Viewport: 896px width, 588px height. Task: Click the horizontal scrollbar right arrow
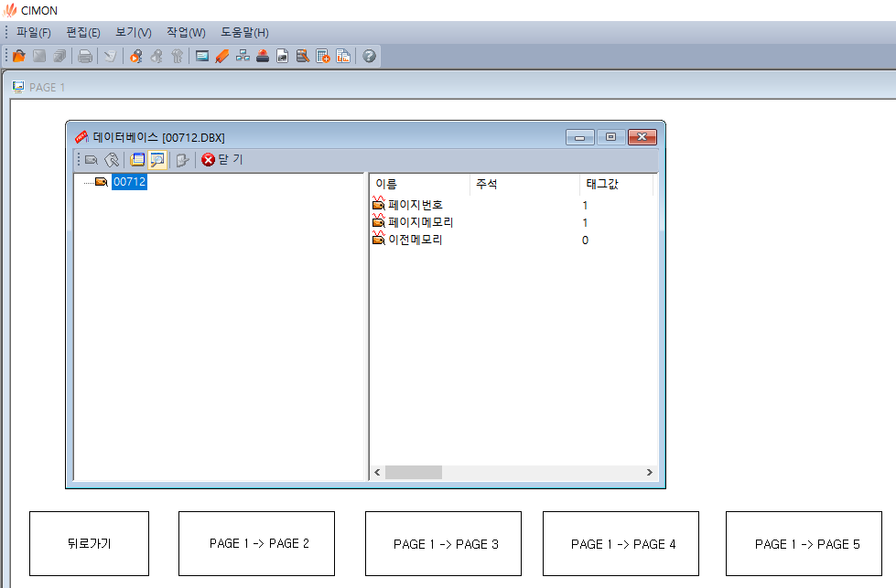pyautogui.click(x=650, y=472)
